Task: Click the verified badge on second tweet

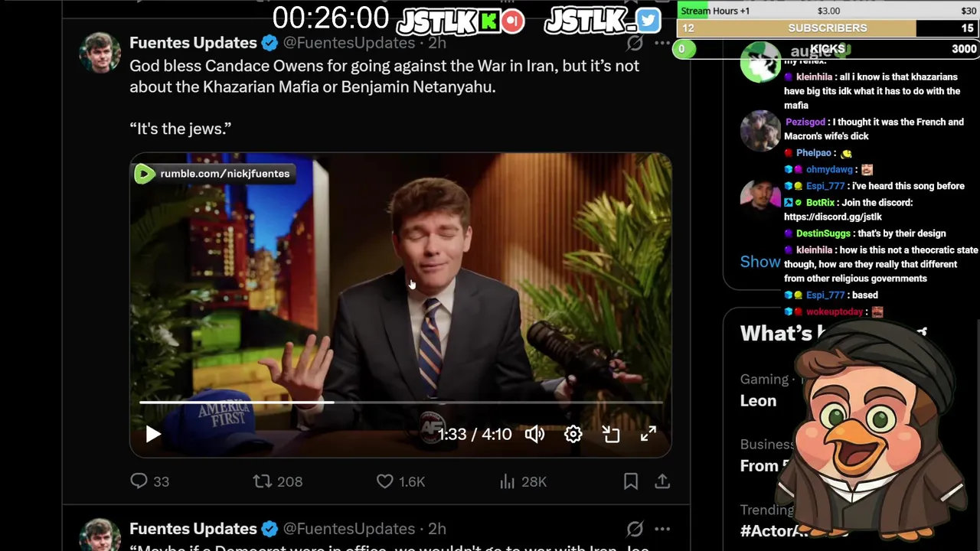Action: (x=269, y=529)
